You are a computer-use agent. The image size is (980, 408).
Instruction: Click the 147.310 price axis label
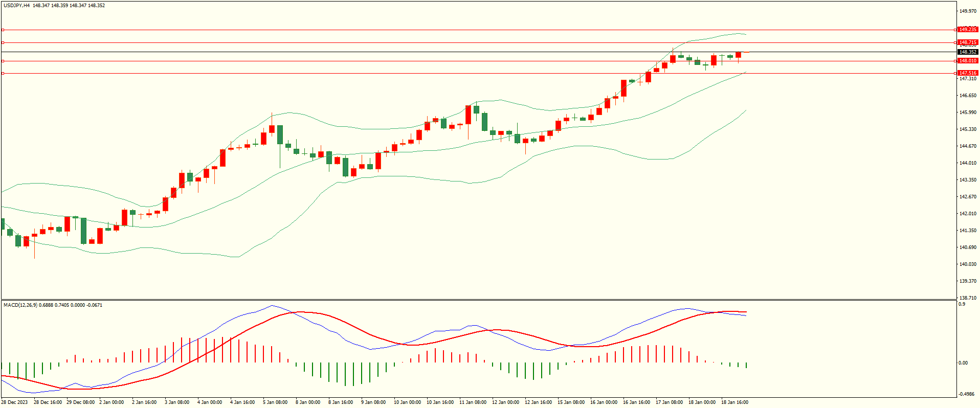968,79
